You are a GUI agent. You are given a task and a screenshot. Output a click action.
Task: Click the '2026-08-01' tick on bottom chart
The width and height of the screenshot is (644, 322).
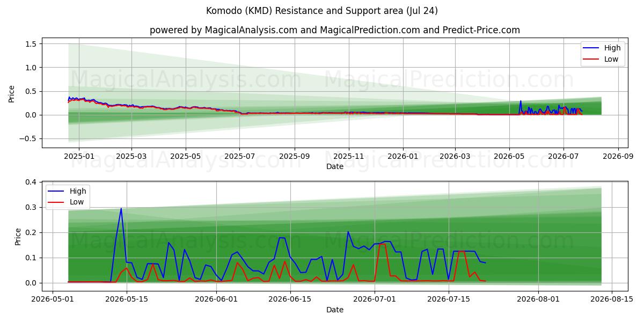[538, 299]
